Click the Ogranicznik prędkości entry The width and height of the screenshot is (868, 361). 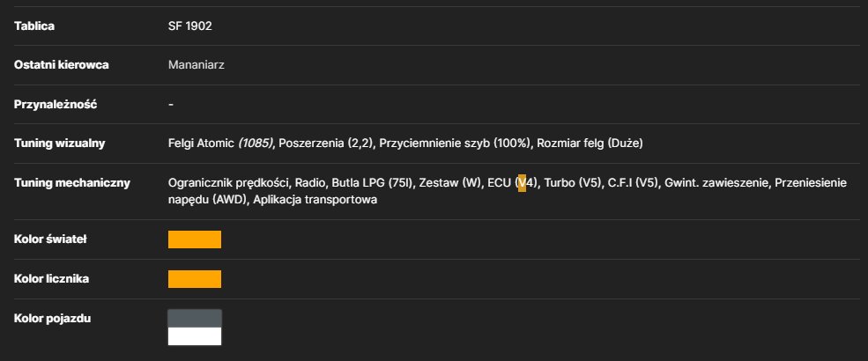point(228,182)
